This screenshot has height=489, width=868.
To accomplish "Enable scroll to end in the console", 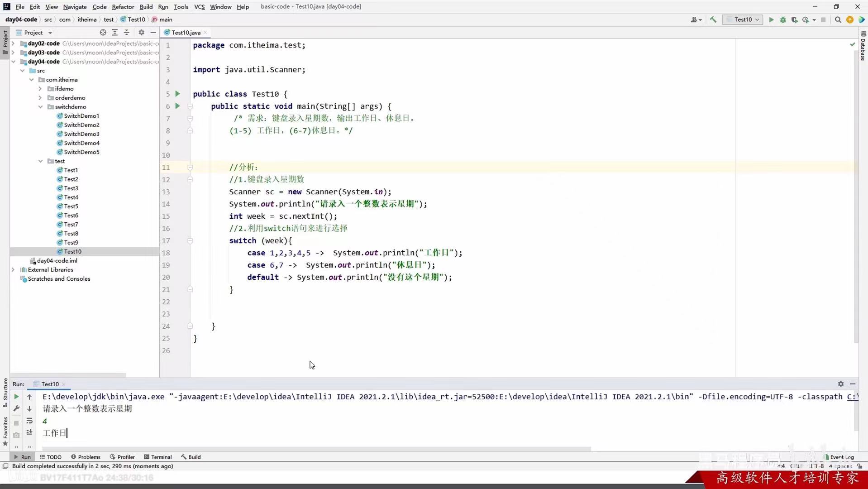I will (29, 432).
